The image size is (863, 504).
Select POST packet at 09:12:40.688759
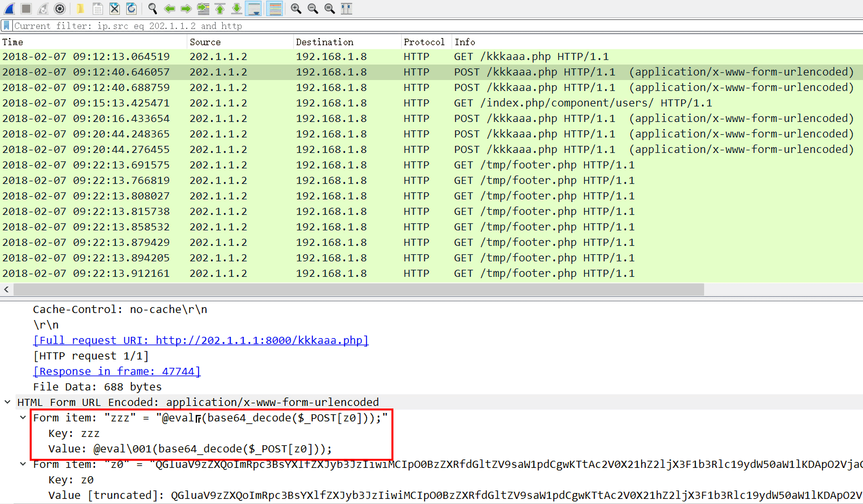pos(431,87)
